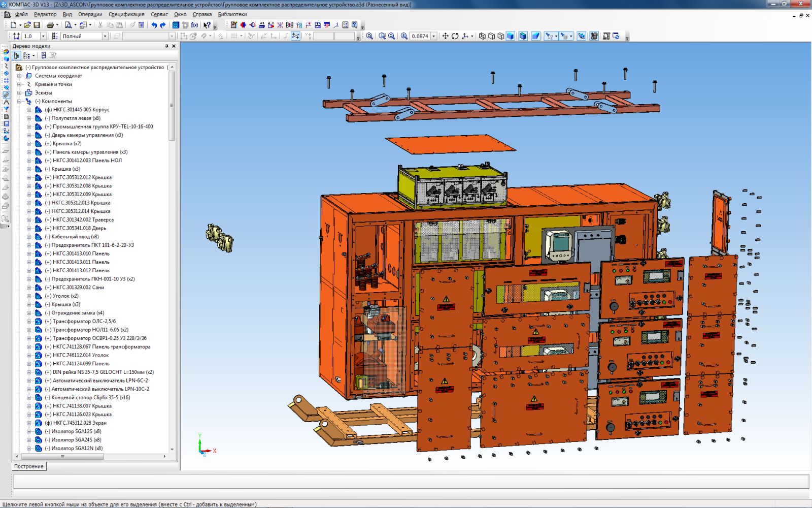Image resolution: width=812 pixels, height=508 pixels.
Task: Select the filter funnel icon in left sidebar
Action: click(6, 109)
